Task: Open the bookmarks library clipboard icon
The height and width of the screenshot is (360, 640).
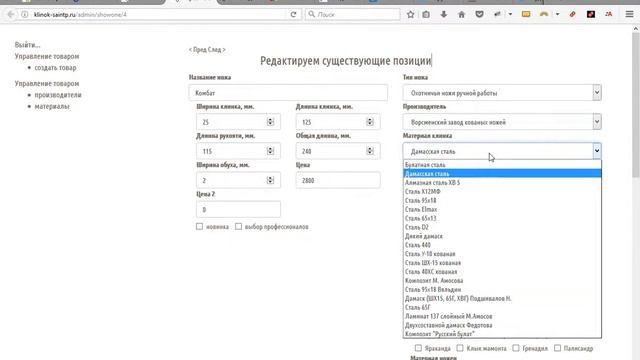Action: (x=426, y=14)
